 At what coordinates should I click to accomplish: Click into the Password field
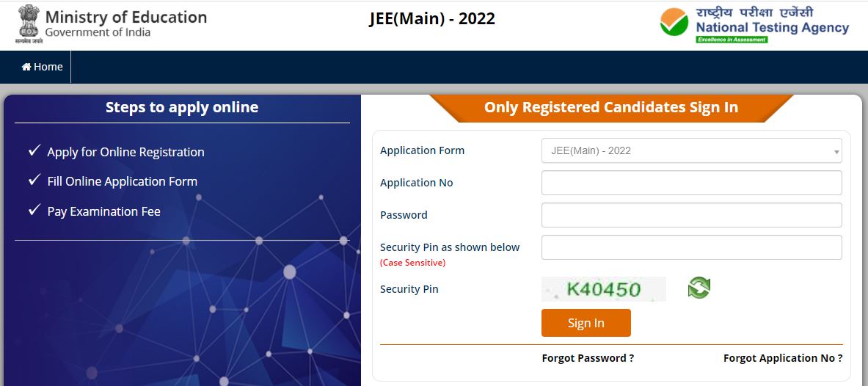coord(691,215)
